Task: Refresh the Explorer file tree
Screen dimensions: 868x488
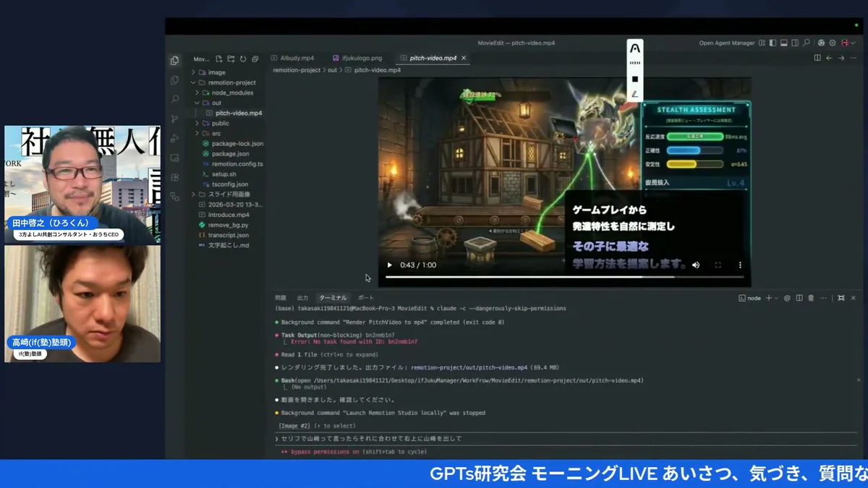Action: coord(244,59)
